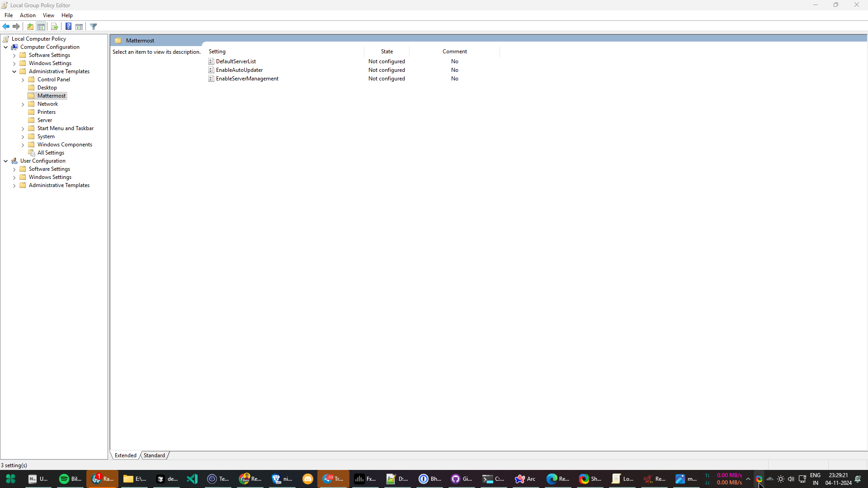Screen dimensions: 868x488
Task: Open the Export List icon
Action: point(54,26)
